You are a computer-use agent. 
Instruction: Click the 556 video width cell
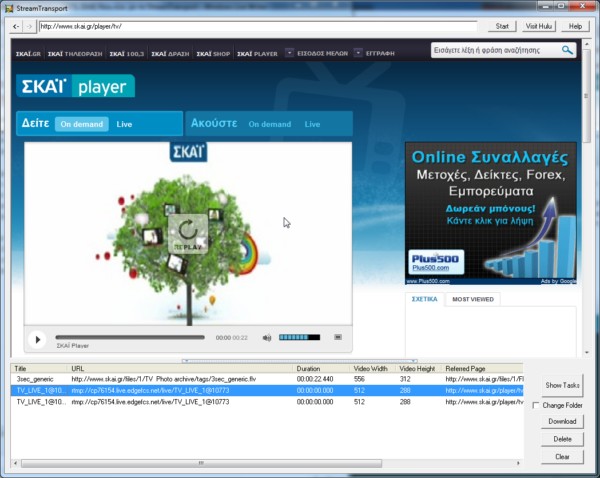(x=359, y=379)
